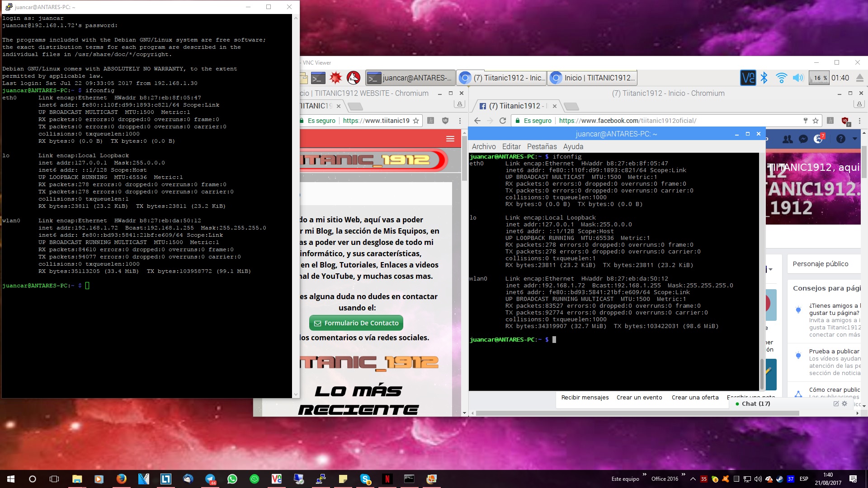This screenshot has width=868, height=488.
Task: Open the Archivo menu in the LXTerminal window
Action: click(x=483, y=146)
